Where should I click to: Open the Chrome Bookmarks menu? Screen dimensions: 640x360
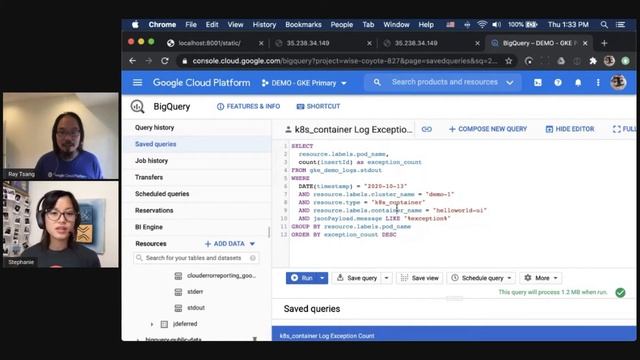point(303,24)
